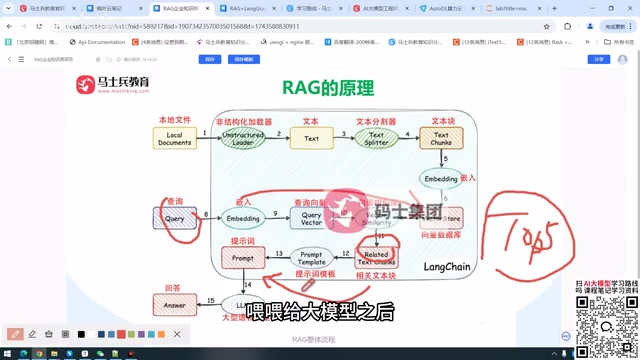Go back in browser history
The width and height of the screenshot is (640, 360).
click(9, 27)
